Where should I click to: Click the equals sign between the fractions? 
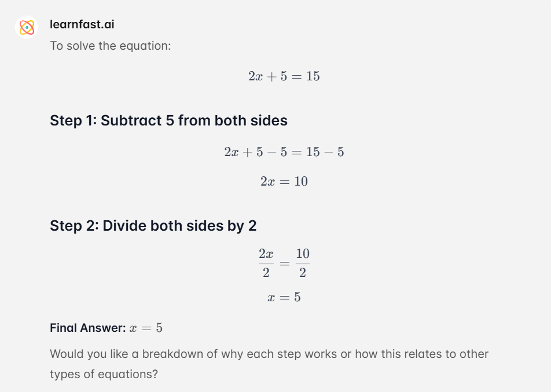[x=284, y=263]
